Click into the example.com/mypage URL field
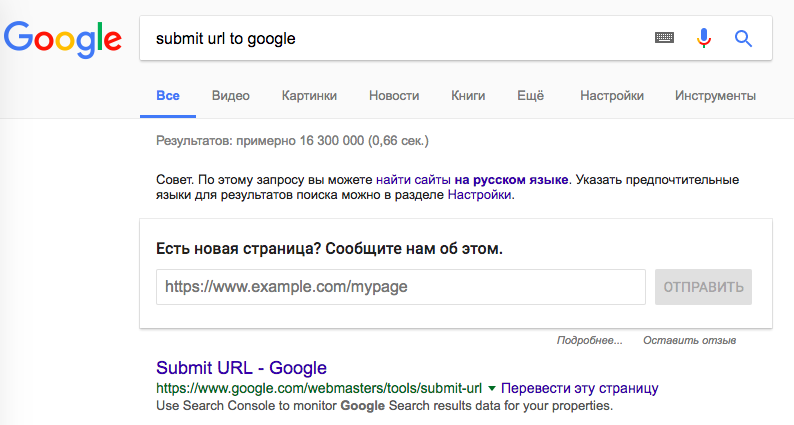 click(400, 287)
